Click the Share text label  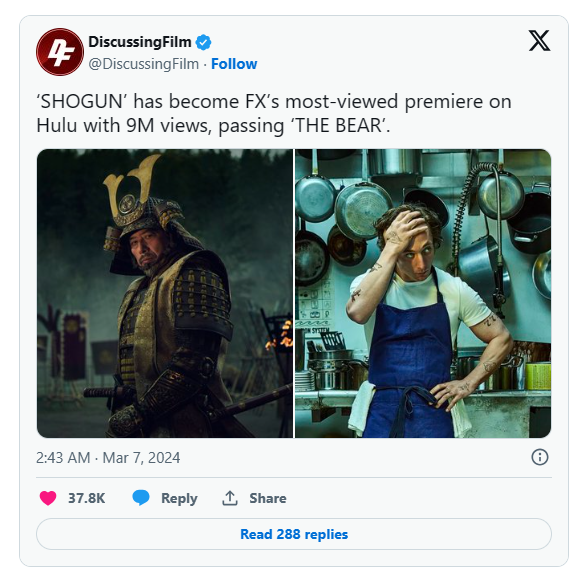pyautogui.click(x=268, y=498)
